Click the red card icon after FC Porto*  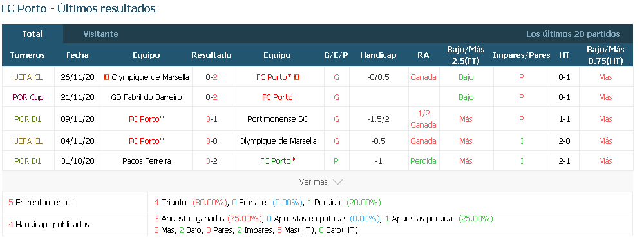[296, 77]
